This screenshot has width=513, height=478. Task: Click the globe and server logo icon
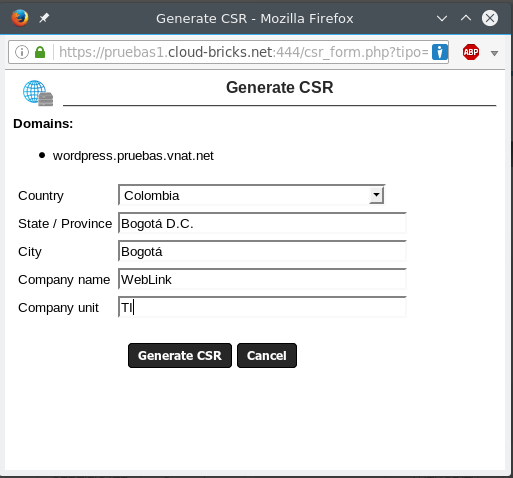(38, 93)
